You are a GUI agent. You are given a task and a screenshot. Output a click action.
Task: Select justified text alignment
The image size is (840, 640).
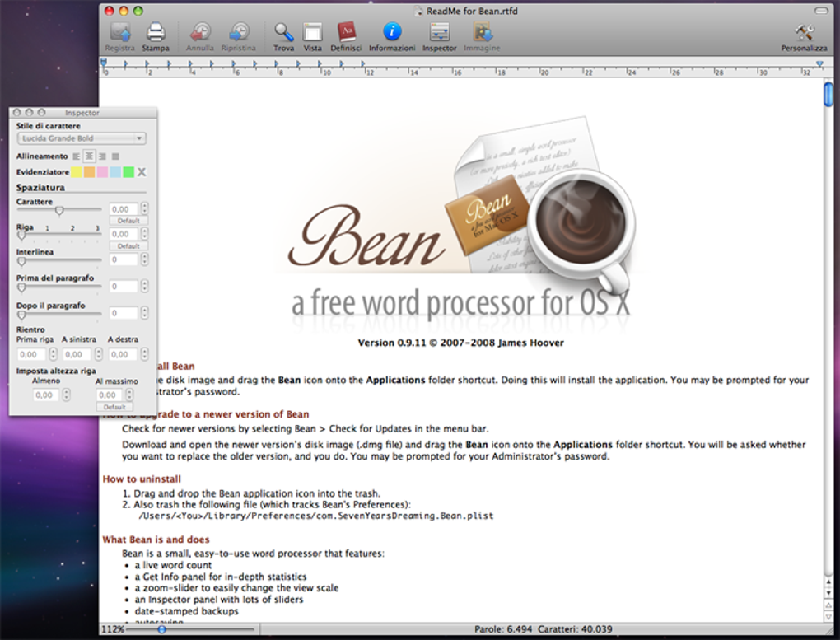pos(114,156)
